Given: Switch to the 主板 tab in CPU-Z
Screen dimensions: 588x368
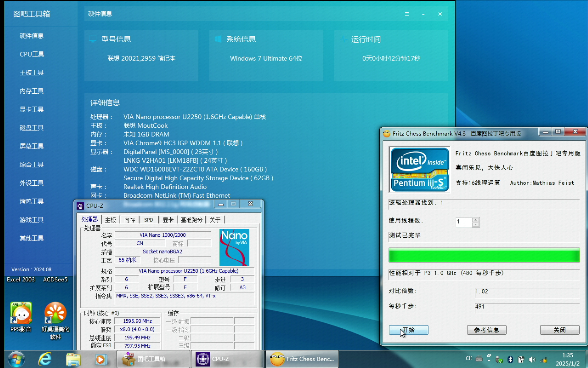Looking at the screenshot, I should click(110, 220).
